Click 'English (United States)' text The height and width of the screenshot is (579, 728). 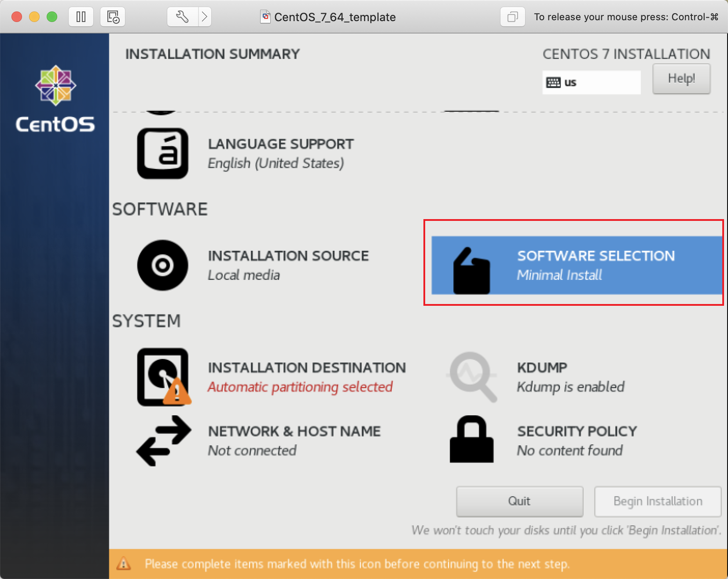coord(276,163)
